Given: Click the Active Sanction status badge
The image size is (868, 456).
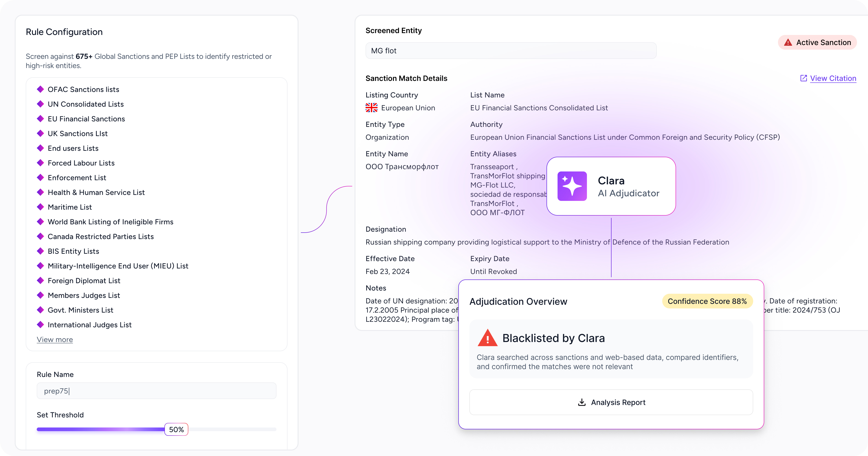Looking at the screenshot, I should [x=817, y=43].
